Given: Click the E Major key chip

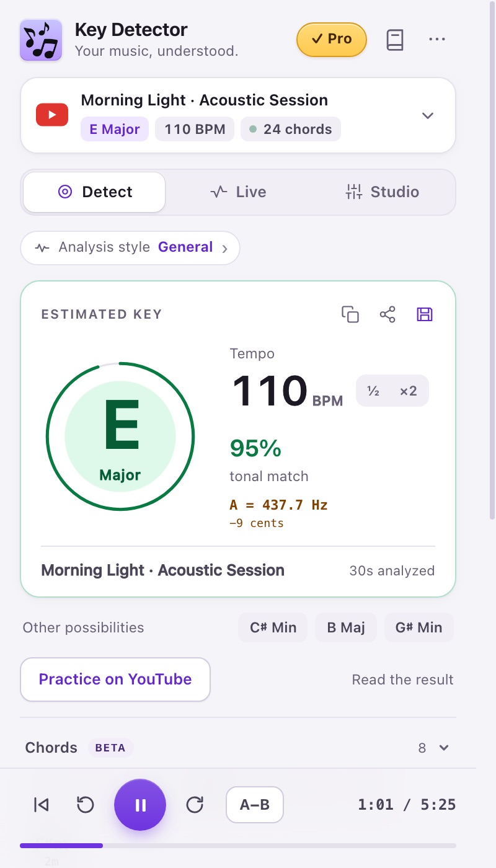Looking at the screenshot, I should (115, 129).
